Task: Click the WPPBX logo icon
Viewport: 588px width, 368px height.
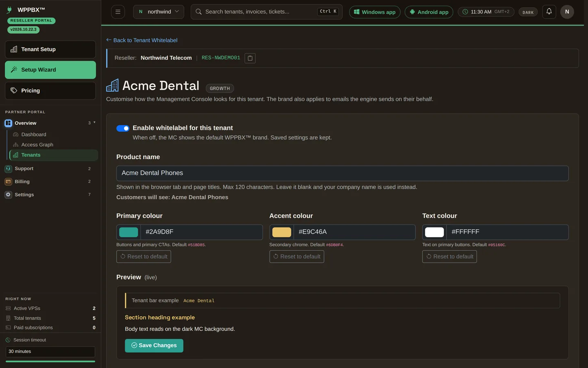Action: pos(9,10)
